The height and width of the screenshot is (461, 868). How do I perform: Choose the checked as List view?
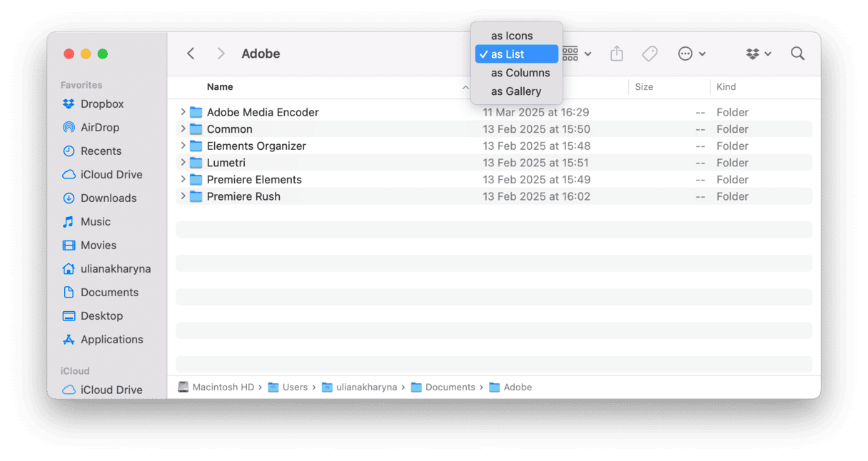(517, 54)
